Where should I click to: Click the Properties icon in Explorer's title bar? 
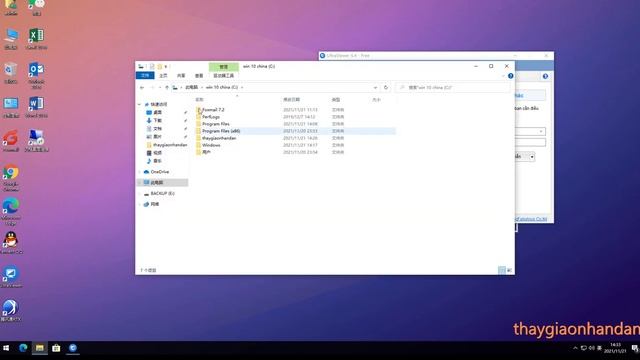[152, 66]
